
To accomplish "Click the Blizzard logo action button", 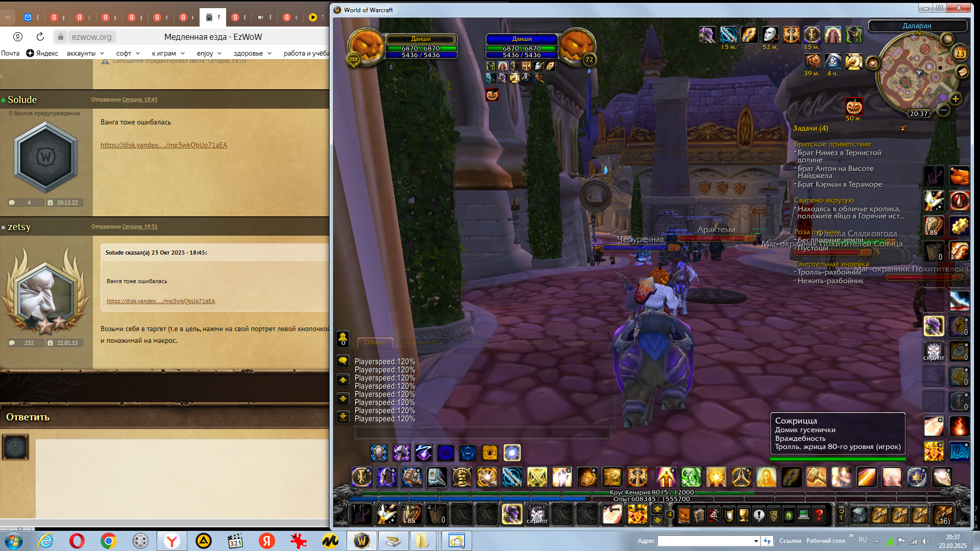I will click(x=959, y=452).
